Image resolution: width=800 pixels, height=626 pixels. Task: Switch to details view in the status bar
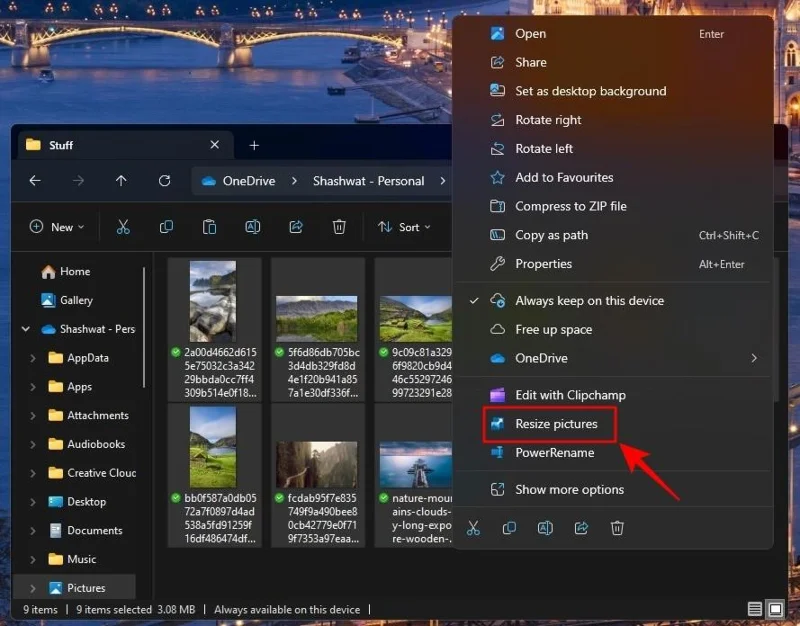pos(757,608)
